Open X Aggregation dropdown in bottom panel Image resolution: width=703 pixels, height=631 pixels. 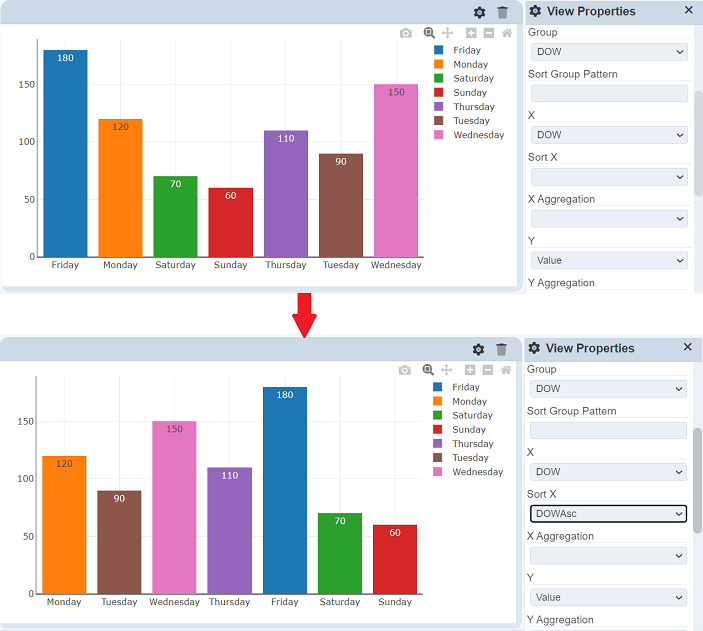click(x=608, y=556)
